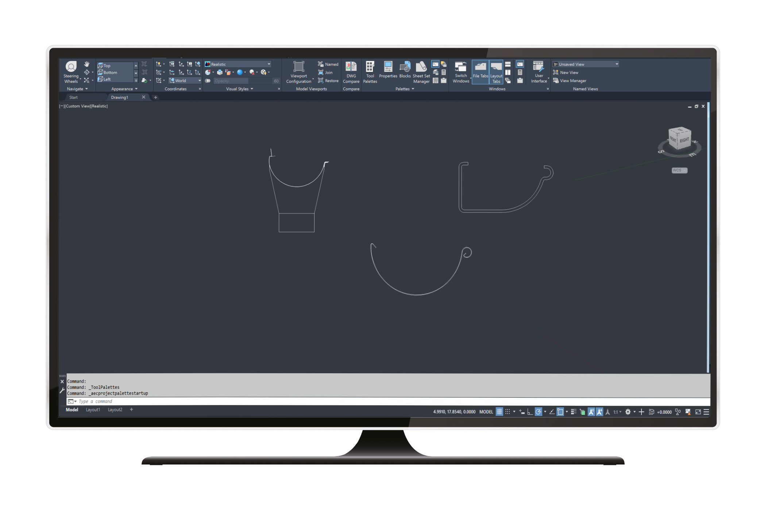The height and width of the screenshot is (532, 760).
Task: Switch to the Layout1 tab
Action: [x=93, y=409]
